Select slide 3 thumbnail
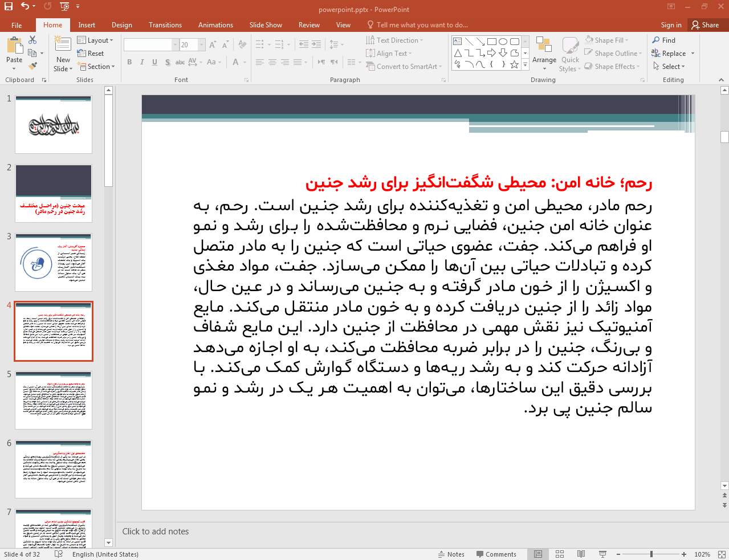Viewport: 729px width, 560px height. 54,262
